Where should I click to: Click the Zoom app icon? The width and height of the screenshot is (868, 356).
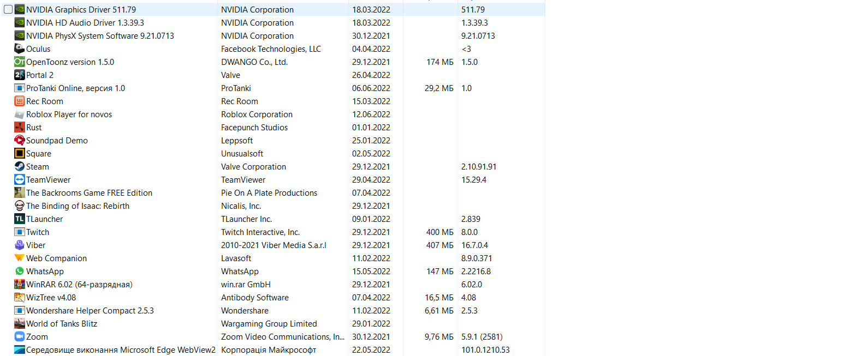20,336
